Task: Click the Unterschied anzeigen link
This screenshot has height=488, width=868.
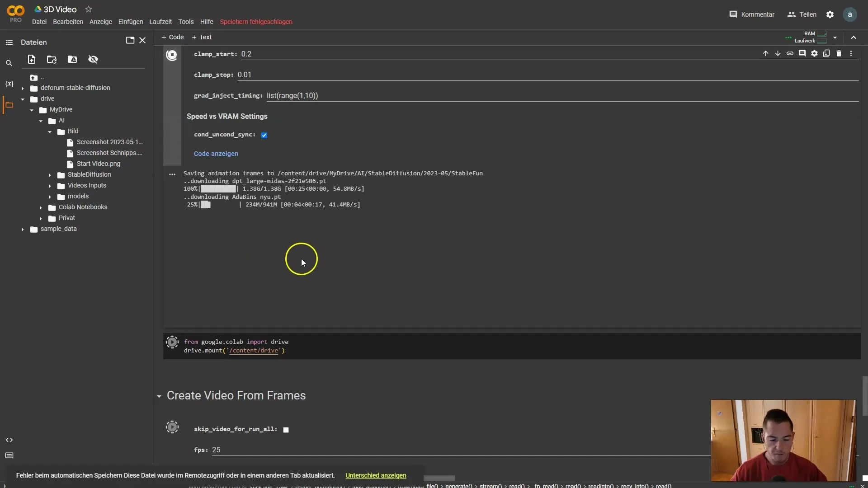Action: (376, 475)
